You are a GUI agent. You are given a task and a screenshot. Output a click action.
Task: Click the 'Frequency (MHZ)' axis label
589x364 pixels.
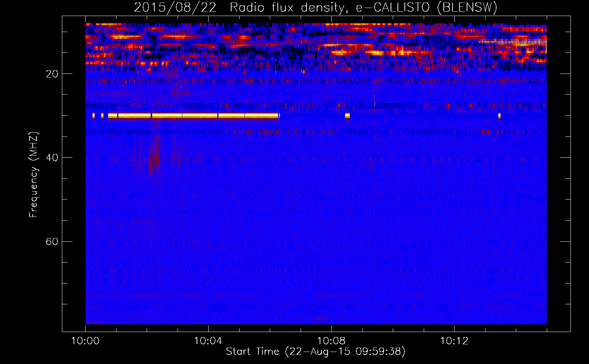33,174
